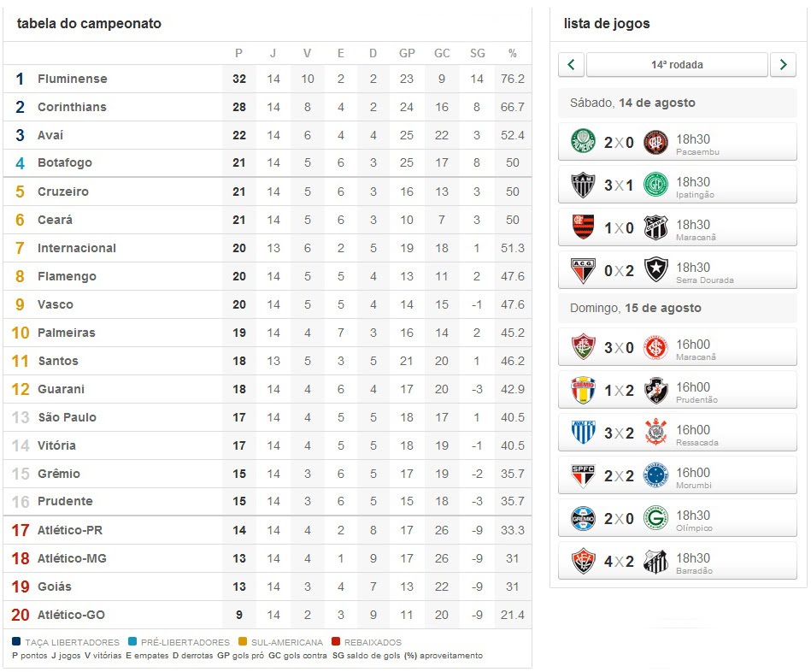Click the Vasco crest next to 1x2

pos(655,390)
